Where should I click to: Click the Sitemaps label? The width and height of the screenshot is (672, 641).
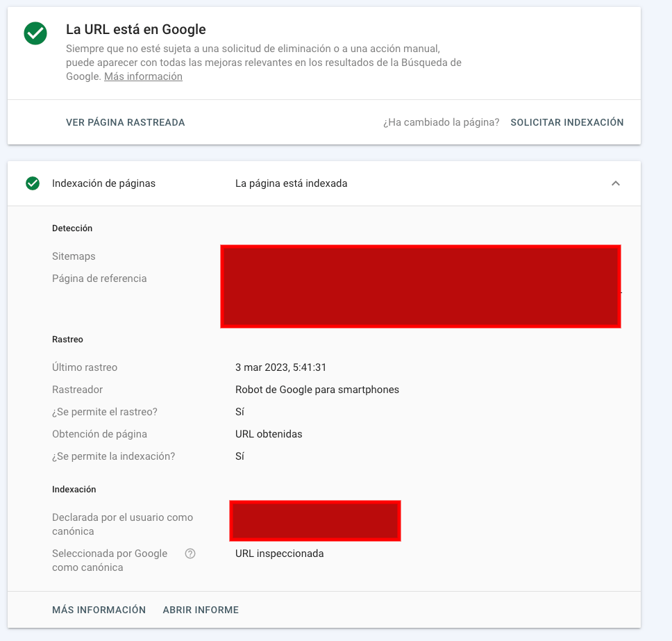tap(74, 256)
